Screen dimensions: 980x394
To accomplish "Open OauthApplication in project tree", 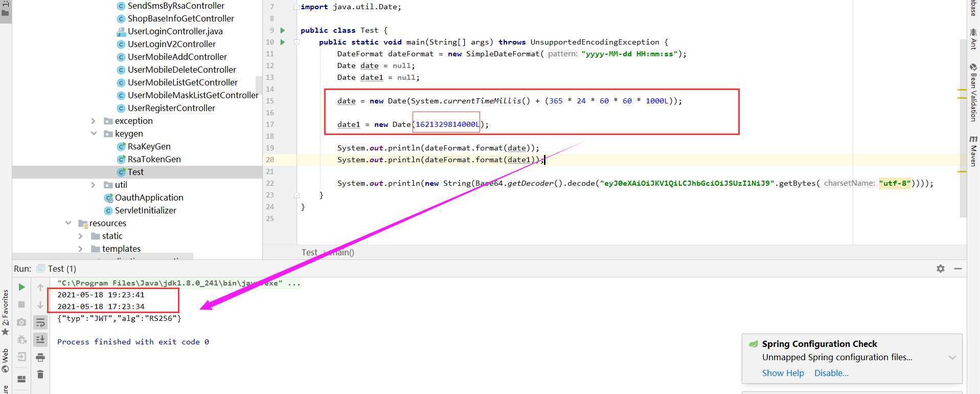I will pos(149,198).
